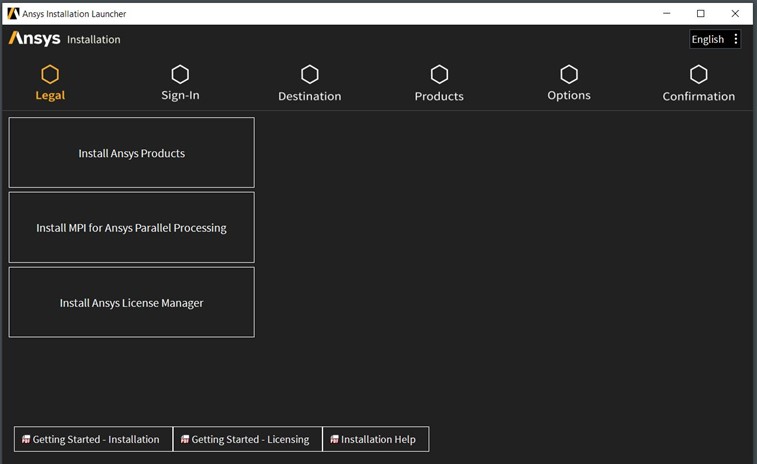Screen dimensions: 757x464
Task: Click the Confirmation step hexagon icon
Action: point(699,74)
